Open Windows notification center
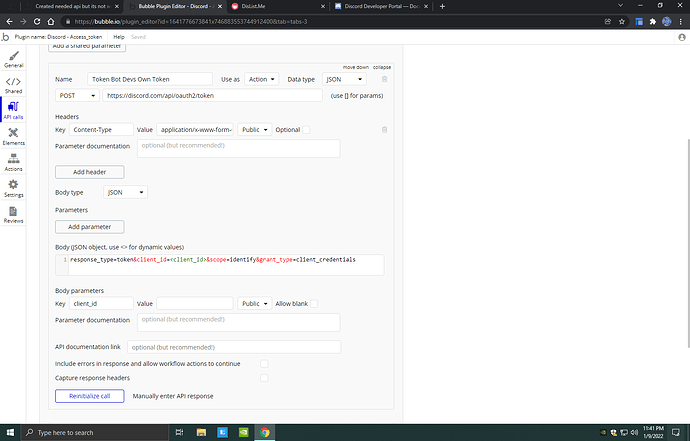The image size is (690, 441). click(675, 432)
